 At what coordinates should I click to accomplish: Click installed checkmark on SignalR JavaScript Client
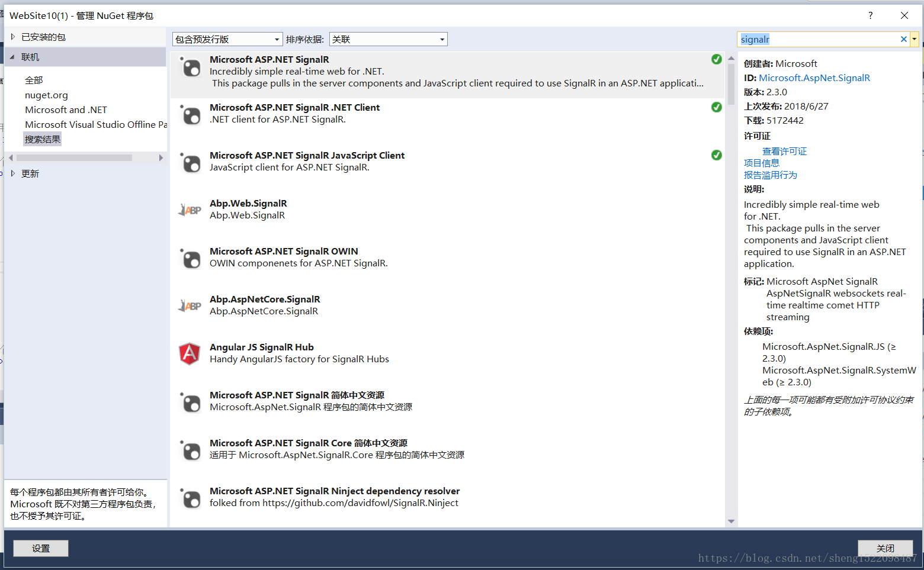click(717, 155)
